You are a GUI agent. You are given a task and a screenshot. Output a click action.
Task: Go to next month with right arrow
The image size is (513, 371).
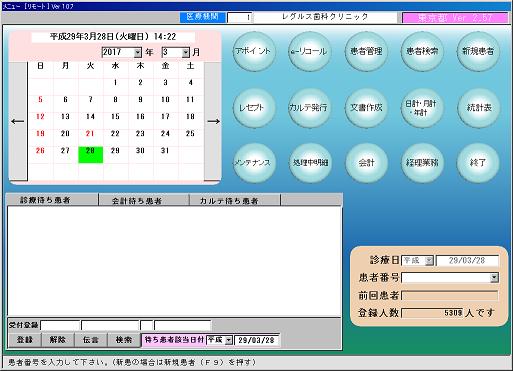point(213,121)
